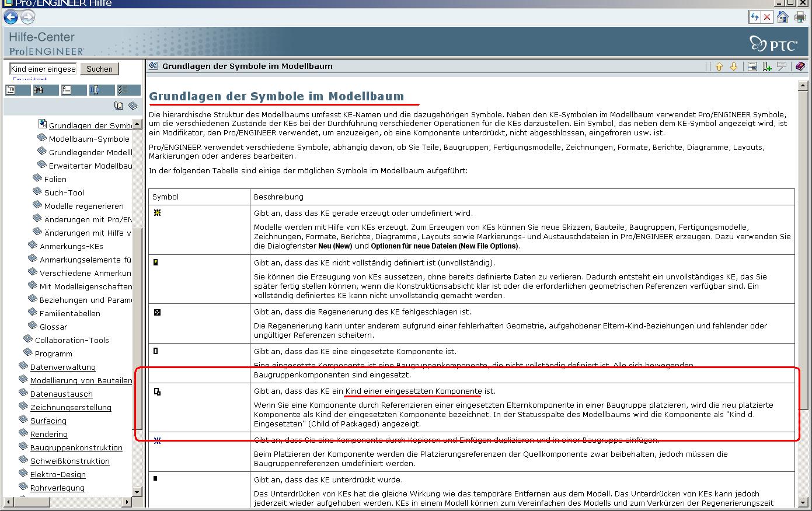Open the Rendering link

click(49, 434)
